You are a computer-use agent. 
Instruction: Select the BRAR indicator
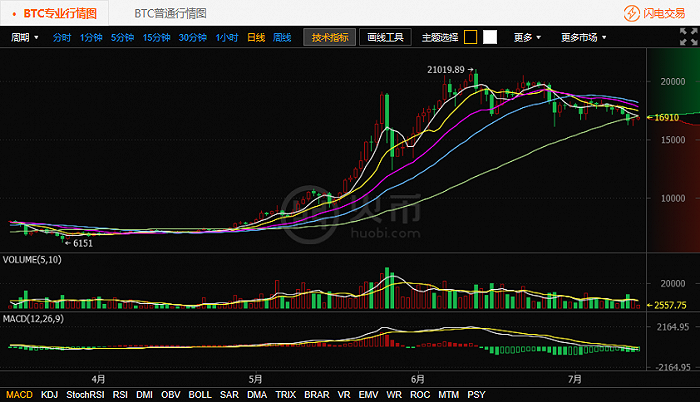(x=317, y=395)
